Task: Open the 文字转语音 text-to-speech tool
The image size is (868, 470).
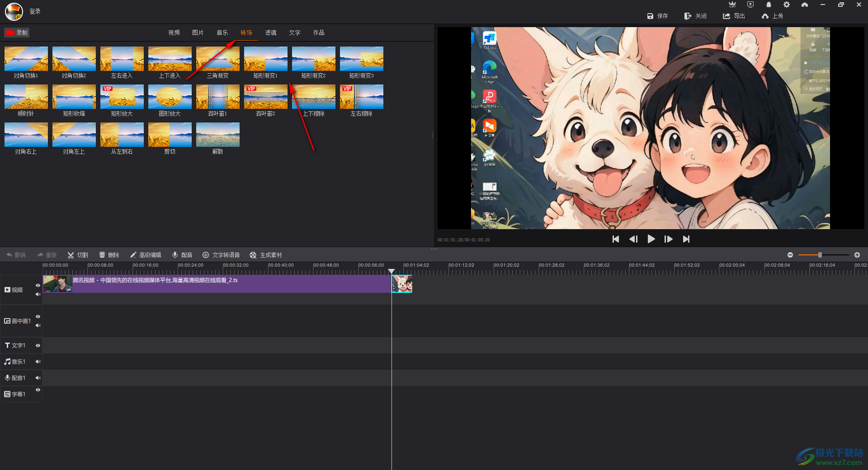Action: [221, 255]
